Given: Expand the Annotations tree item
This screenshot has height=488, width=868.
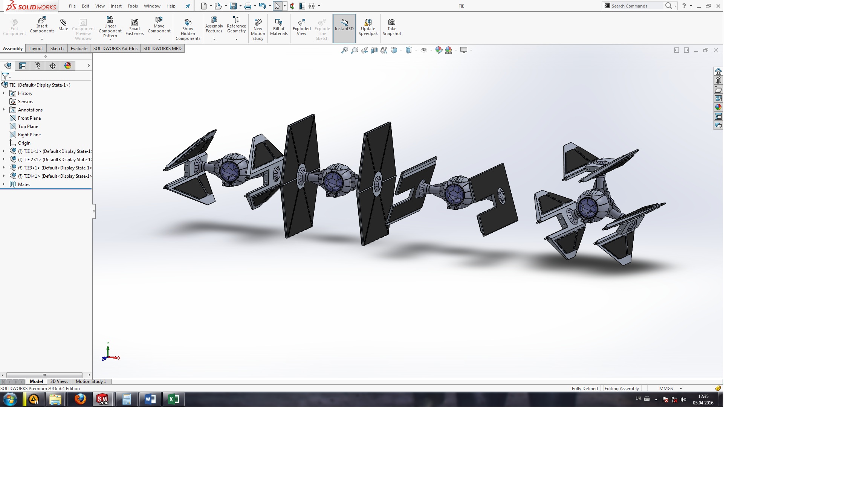Looking at the screenshot, I should [x=5, y=110].
